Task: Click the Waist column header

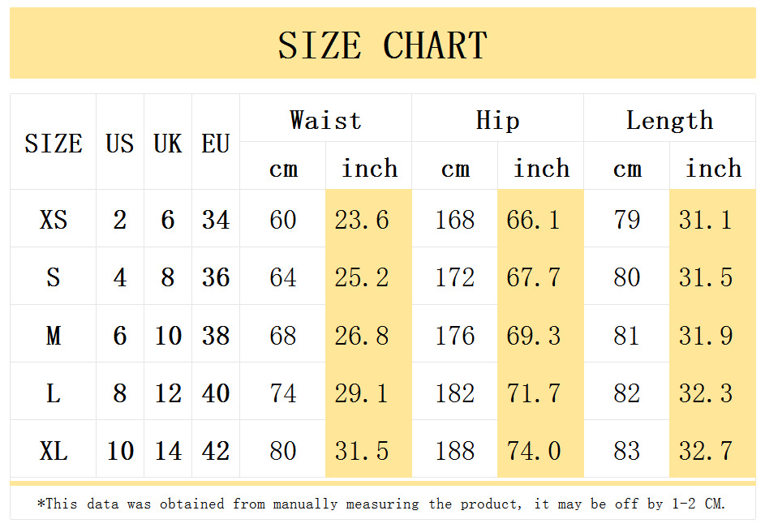Action: [x=326, y=118]
